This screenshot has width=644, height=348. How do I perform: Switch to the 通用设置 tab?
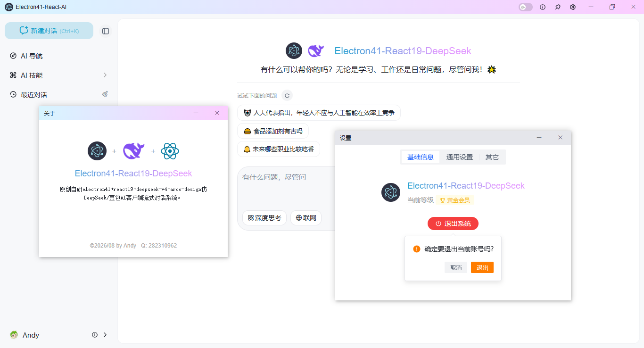click(460, 157)
